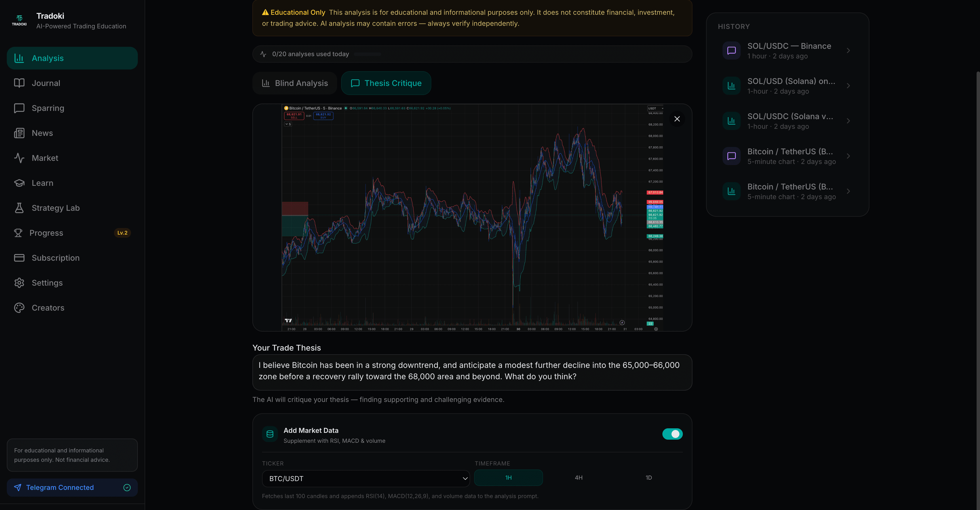Image resolution: width=980 pixels, height=510 pixels.
Task: Click chat icon of first Bitcoin / TetherUS history
Action: [731, 156]
